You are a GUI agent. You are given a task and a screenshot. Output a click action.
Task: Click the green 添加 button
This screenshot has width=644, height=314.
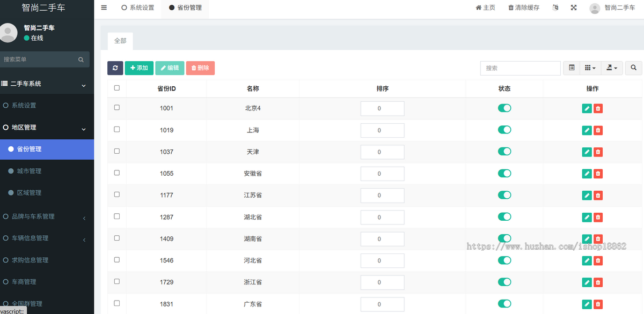click(139, 68)
